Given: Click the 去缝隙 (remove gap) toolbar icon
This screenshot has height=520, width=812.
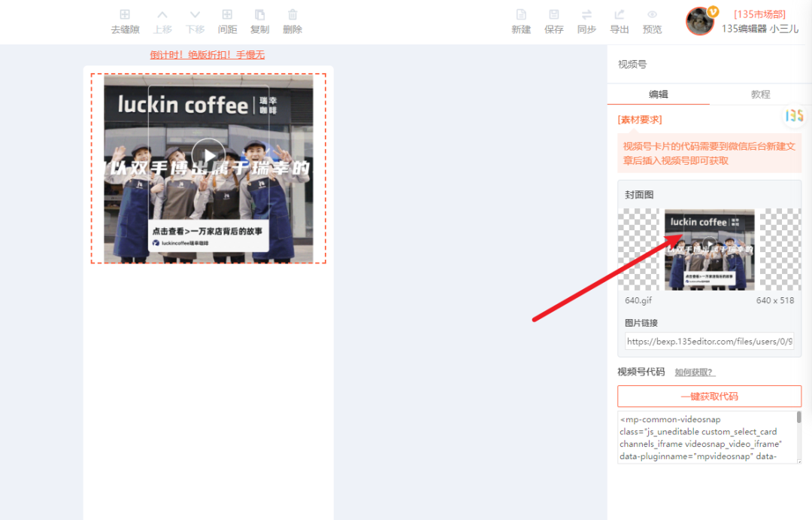Looking at the screenshot, I should 126,22.
